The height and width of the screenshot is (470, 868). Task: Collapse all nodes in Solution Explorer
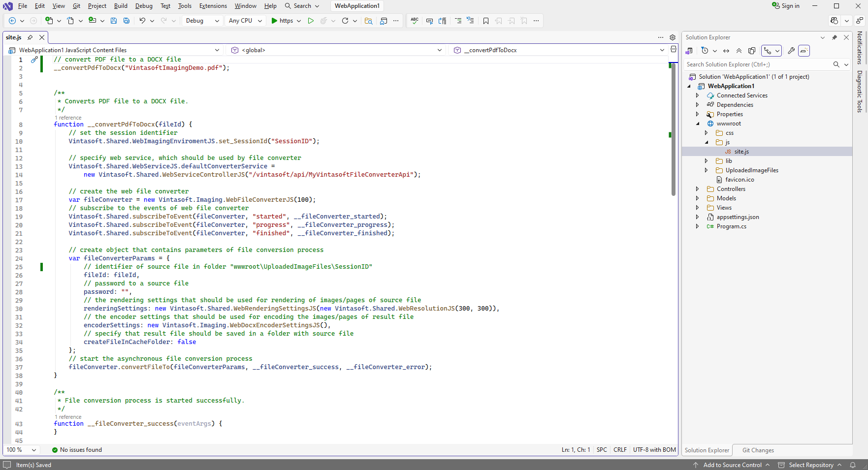pos(739,50)
